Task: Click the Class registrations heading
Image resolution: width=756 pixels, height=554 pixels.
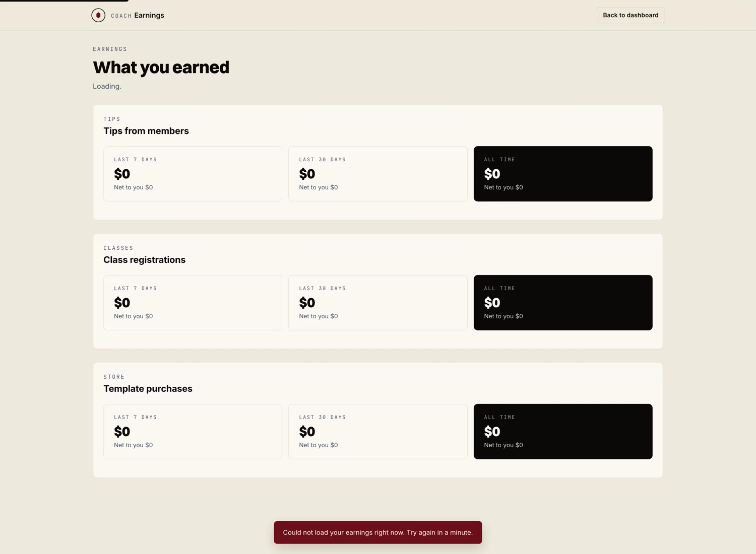Action: pyautogui.click(x=145, y=260)
